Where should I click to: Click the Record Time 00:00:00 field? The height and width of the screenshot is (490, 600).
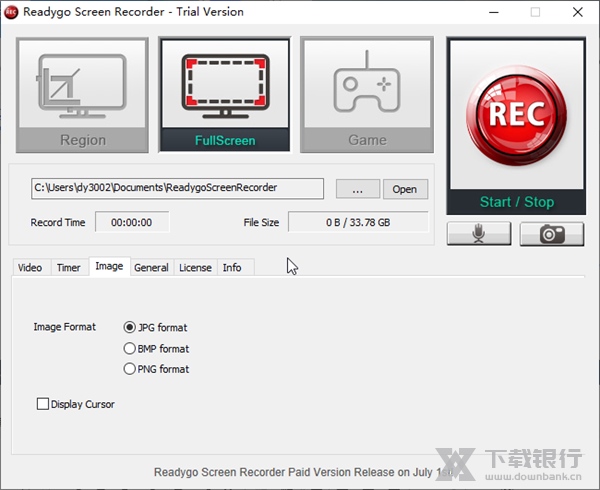pos(132,222)
